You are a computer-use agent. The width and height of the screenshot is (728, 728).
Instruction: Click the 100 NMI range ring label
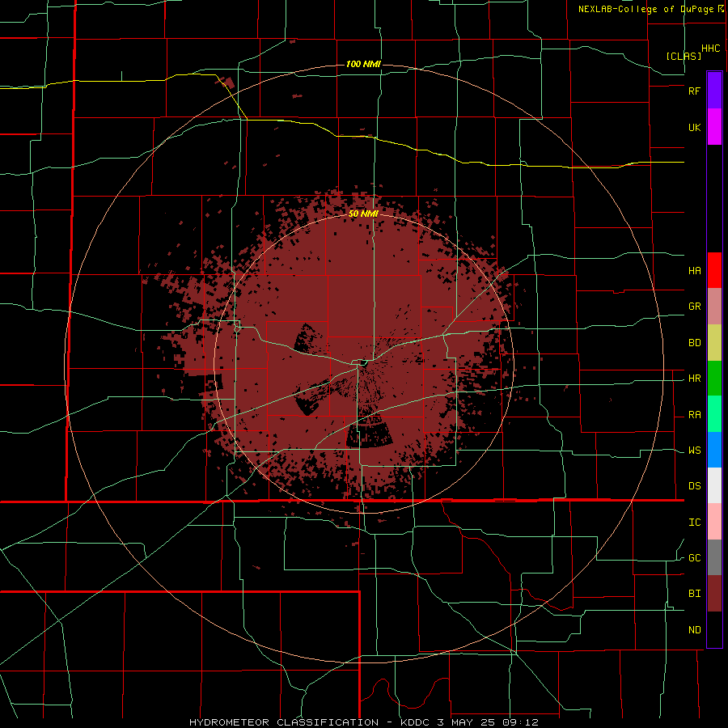[363, 64]
